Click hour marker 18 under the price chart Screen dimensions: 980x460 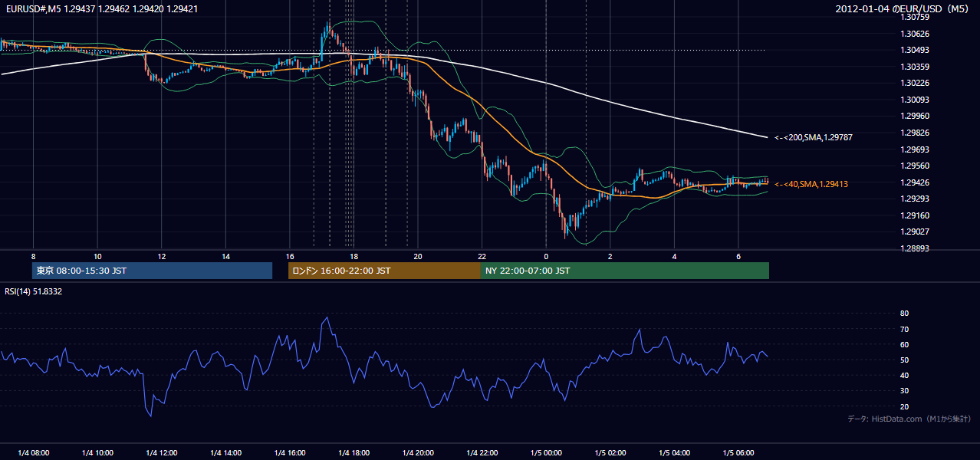point(354,256)
